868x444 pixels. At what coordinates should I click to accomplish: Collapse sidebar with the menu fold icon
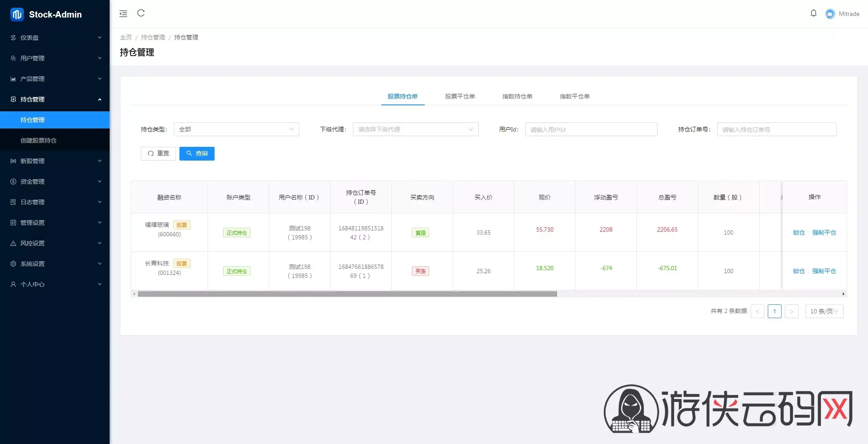click(x=123, y=14)
